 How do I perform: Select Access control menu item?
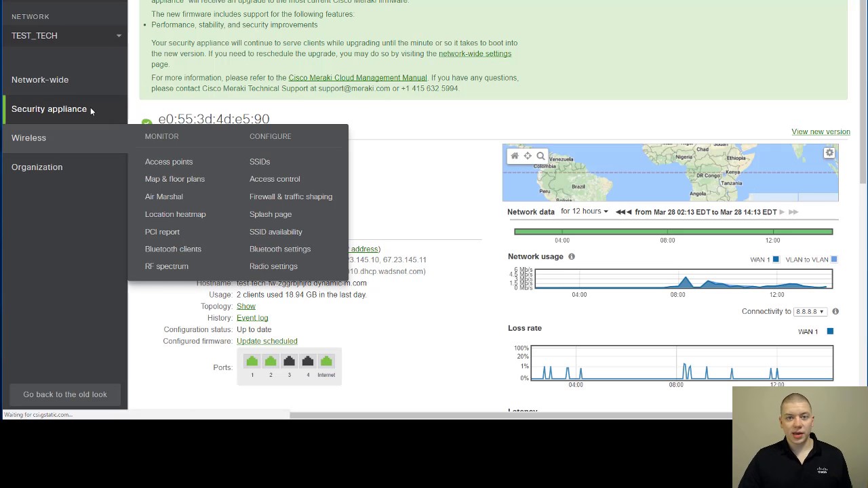[x=275, y=179]
